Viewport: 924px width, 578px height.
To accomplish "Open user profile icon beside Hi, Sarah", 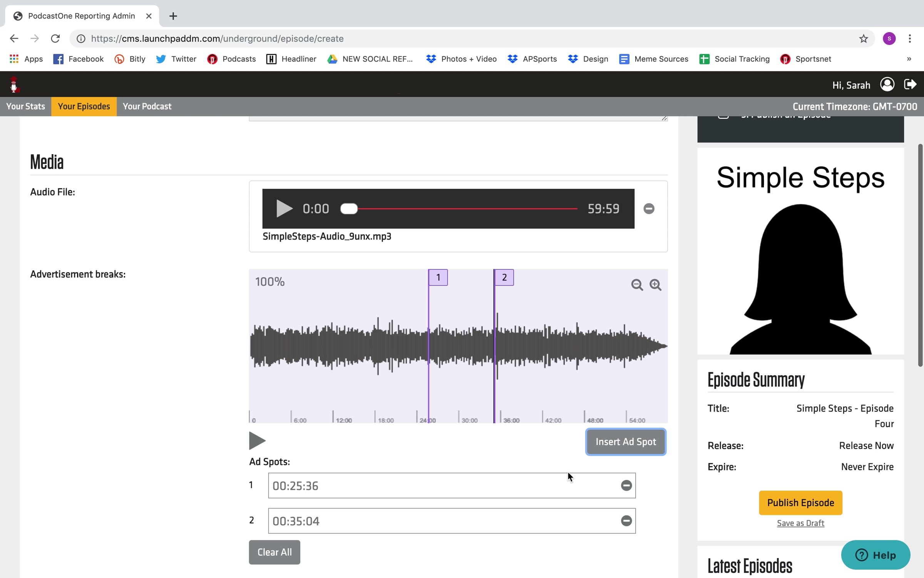I will [887, 84].
